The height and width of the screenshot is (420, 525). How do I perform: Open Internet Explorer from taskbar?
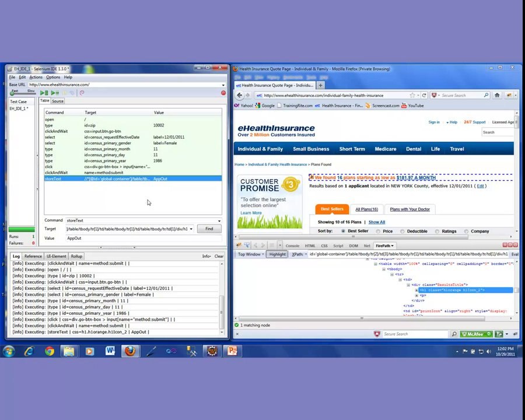click(x=29, y=351)
